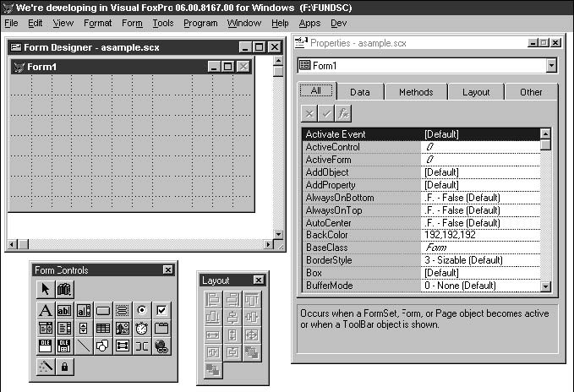574x392 pixels.
Task: Choose the Timer control icon
Action: coord(140,328)
